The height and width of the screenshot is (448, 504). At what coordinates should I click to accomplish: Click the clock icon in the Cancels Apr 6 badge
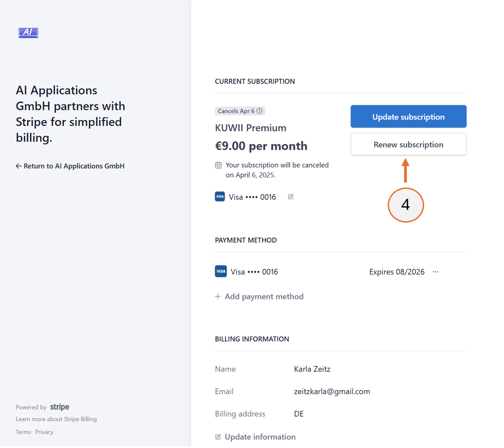260,110
